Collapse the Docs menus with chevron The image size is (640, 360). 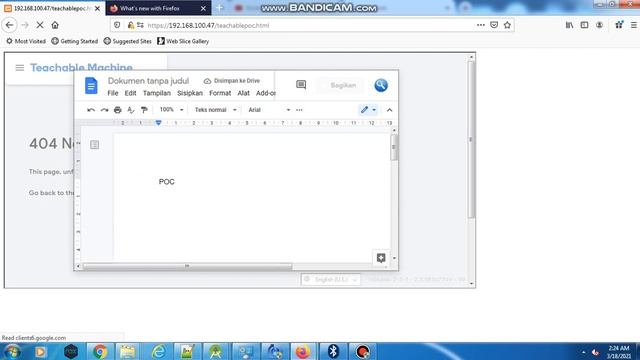click(x=389, y=110)
